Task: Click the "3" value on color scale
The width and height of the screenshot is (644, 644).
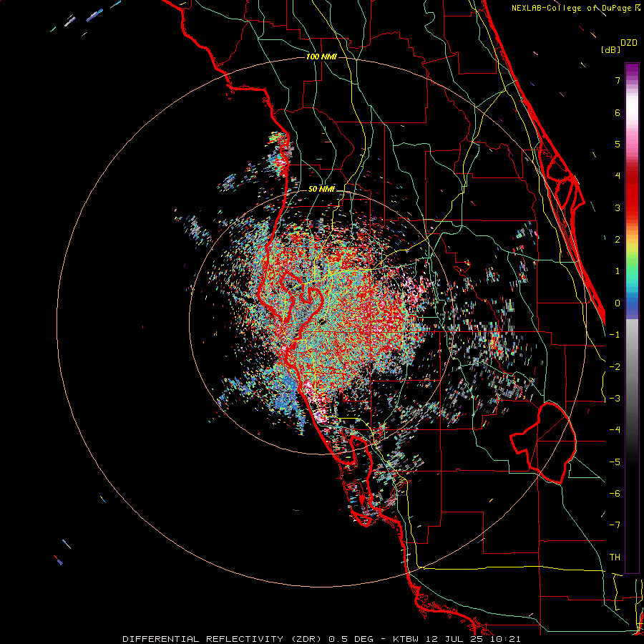Action: point(618,208)
